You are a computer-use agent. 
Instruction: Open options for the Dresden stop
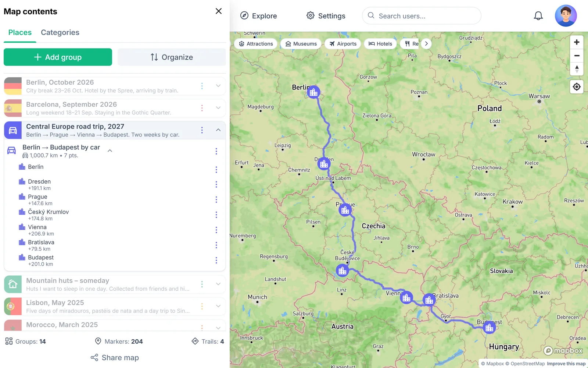click(x=216, y=184)
